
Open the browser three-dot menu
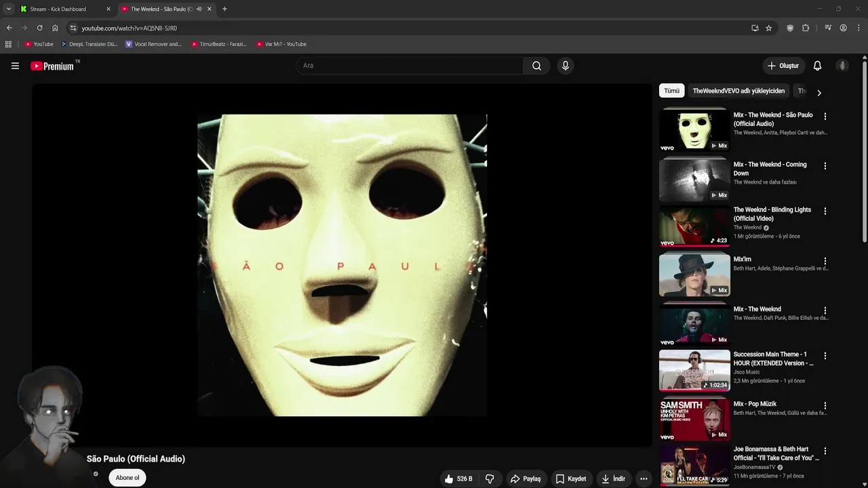coord(859,28)
